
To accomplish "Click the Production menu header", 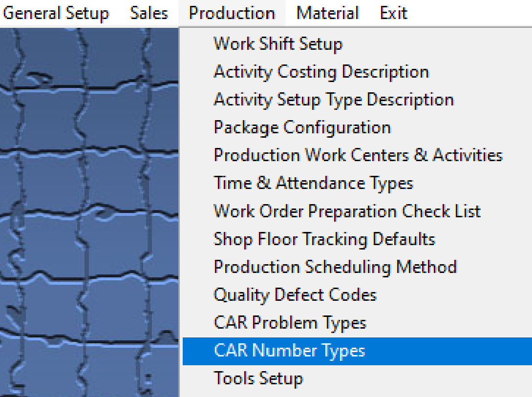I will (x=232, y=13).
